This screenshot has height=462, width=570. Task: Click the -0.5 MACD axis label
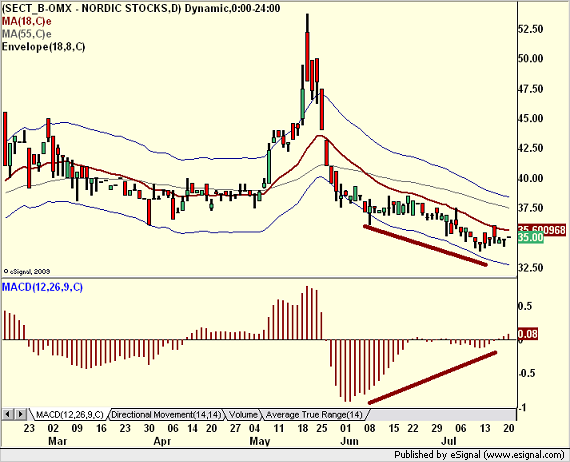coord(526,373)
